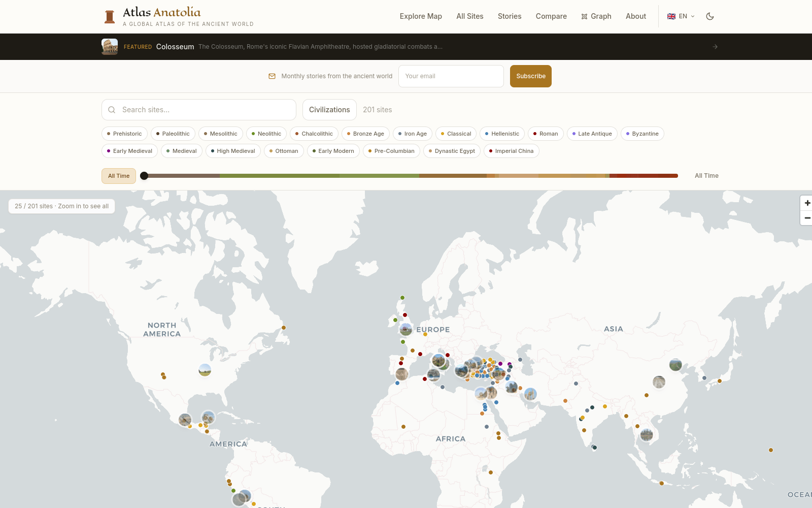Toggle the Roman filter chip
Image resolution: width=812 pixels, height=508 pixels.
point(546,134)
